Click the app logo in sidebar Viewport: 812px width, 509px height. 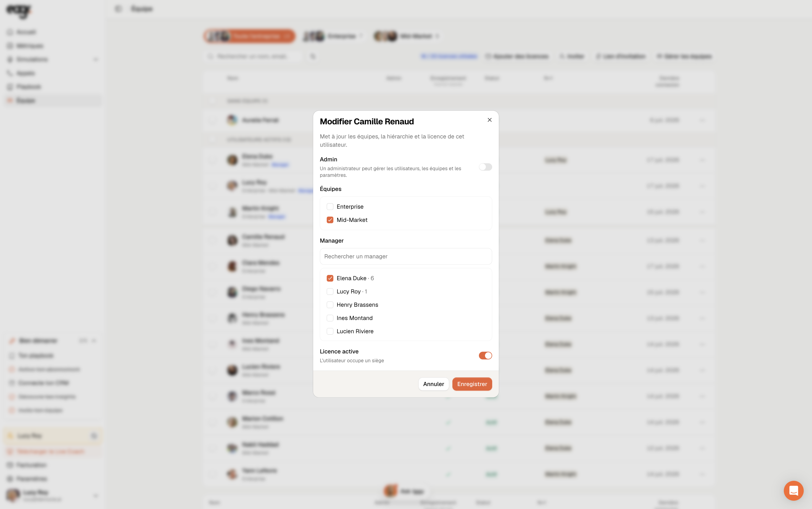coord(19,11)
